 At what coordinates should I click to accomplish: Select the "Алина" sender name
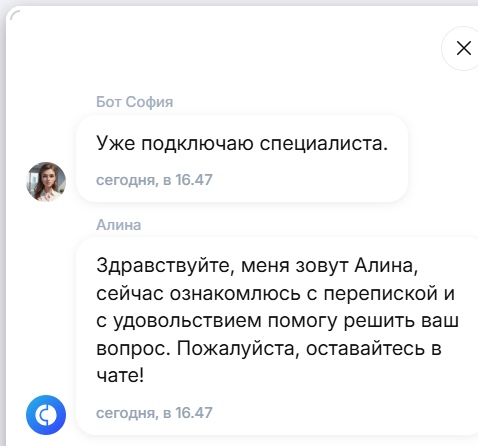click(119, 225)
